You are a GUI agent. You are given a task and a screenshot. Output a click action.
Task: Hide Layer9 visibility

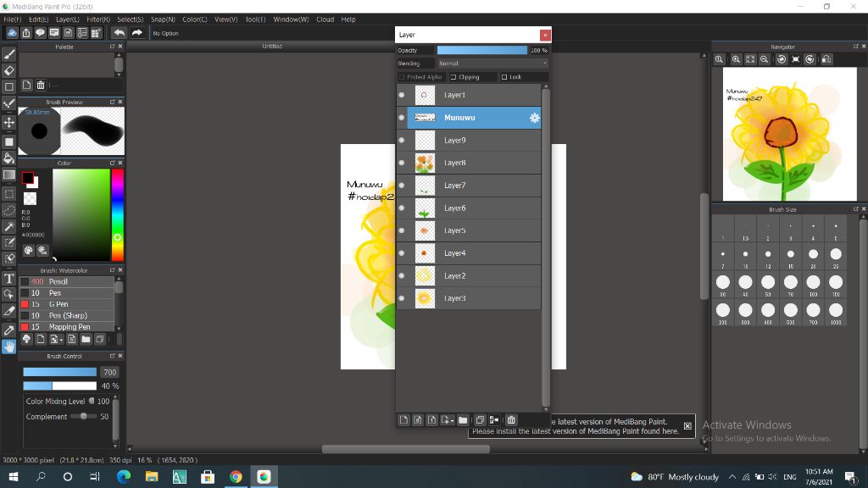[x=402, y=141]
